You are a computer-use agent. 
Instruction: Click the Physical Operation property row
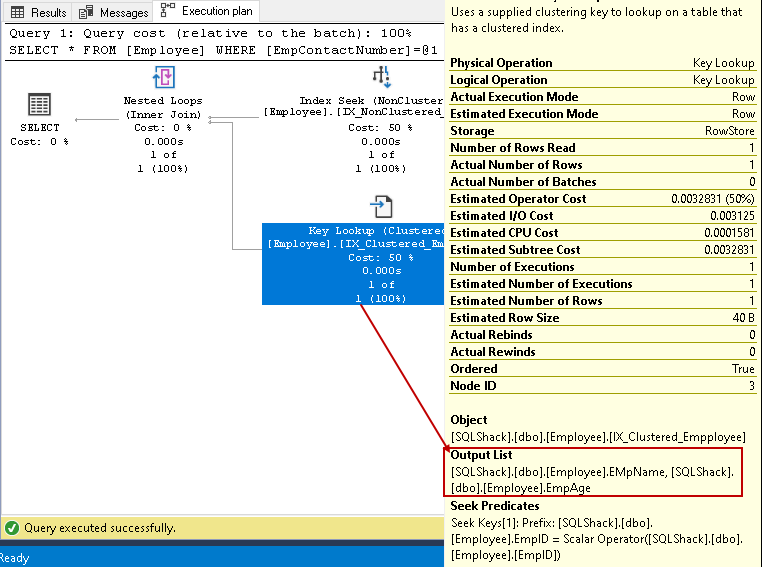pyautogui.click(x=603, y=63)
